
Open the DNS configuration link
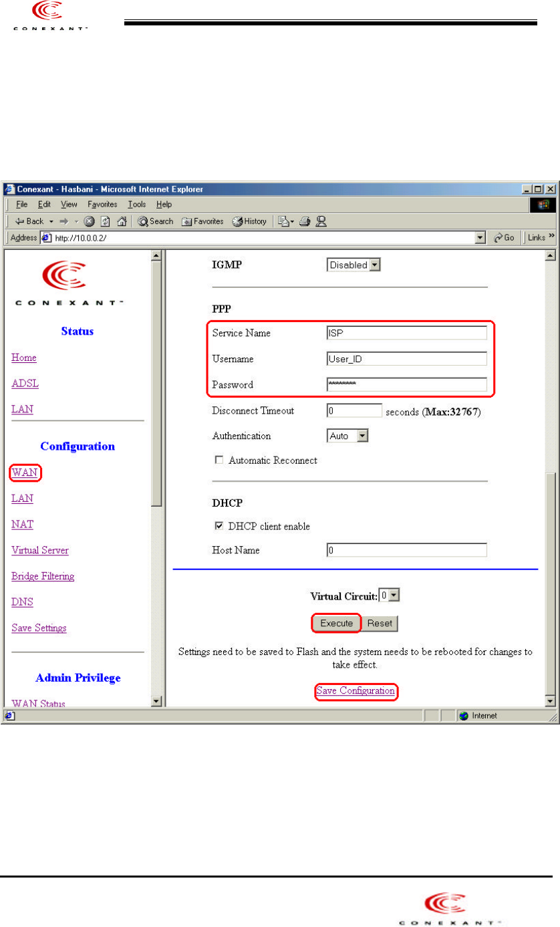(22, 602)
